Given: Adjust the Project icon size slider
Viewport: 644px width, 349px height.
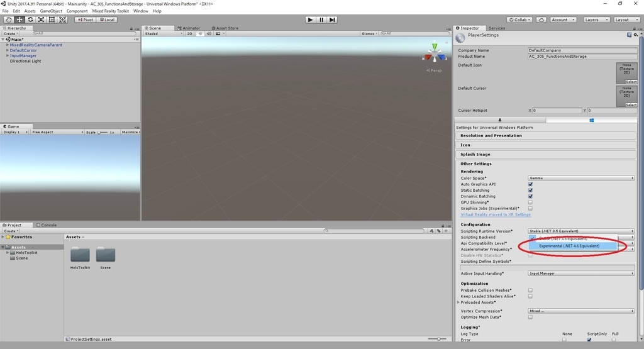Looking at the screenshot, I should pyautogui.click(x=437, y=339).
